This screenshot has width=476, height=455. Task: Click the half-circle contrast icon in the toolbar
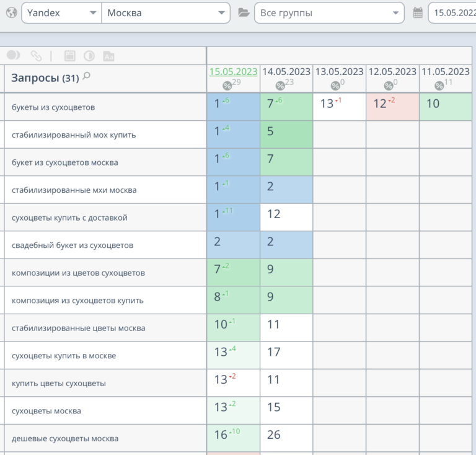point(89,56)
